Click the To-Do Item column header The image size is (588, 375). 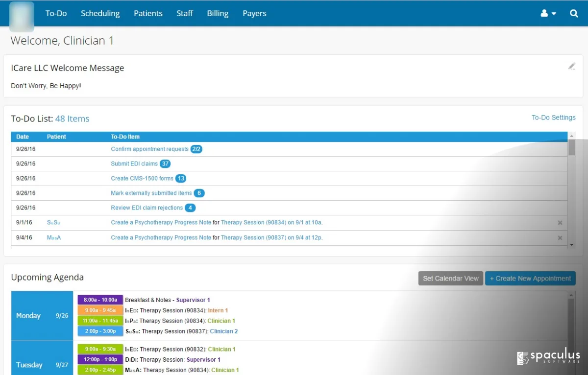(x=125, y=137)
